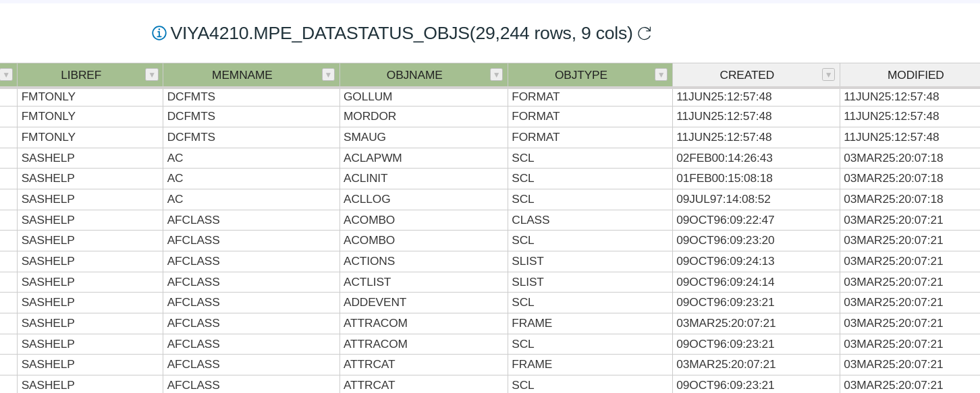Click the LIBREF column header

coord(81,75)
